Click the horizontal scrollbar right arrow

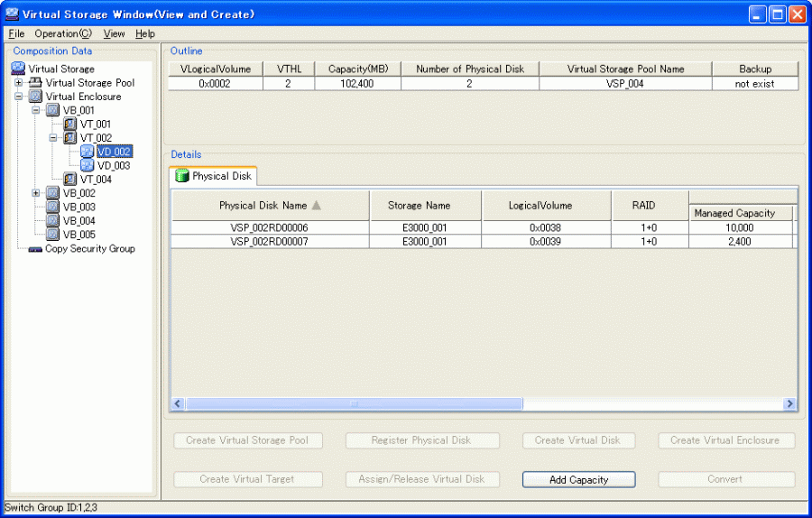pyautogui.click(x=789, y=404)
